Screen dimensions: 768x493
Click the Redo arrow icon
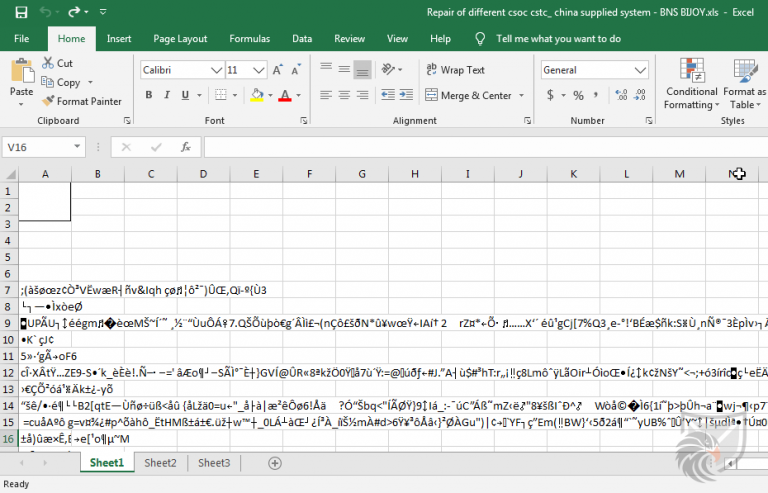74,12
